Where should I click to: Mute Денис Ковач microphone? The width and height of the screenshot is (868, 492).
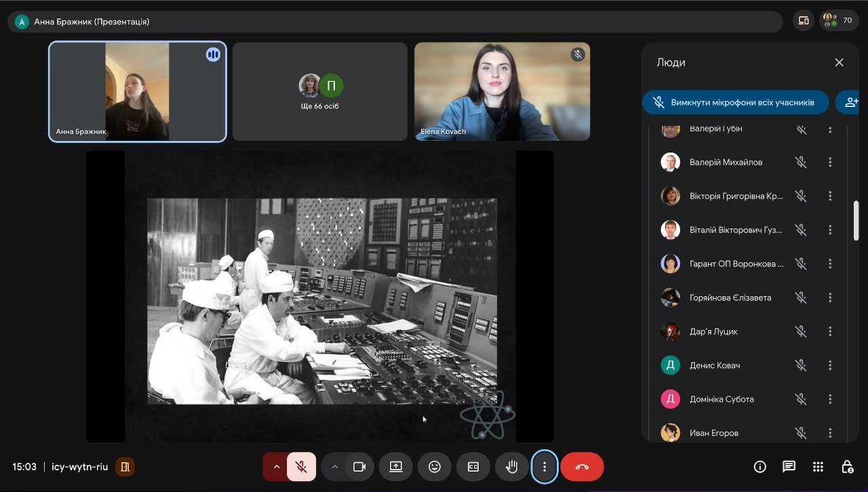click(801, 365)
